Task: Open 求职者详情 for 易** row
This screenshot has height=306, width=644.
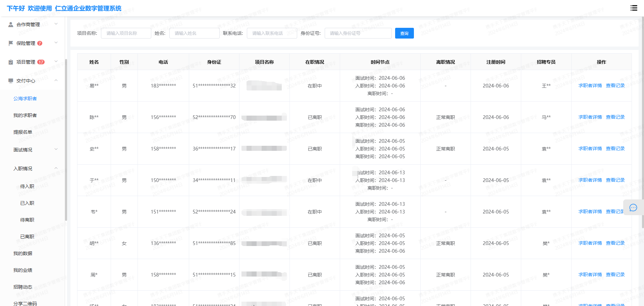Action: click(590, 86)
